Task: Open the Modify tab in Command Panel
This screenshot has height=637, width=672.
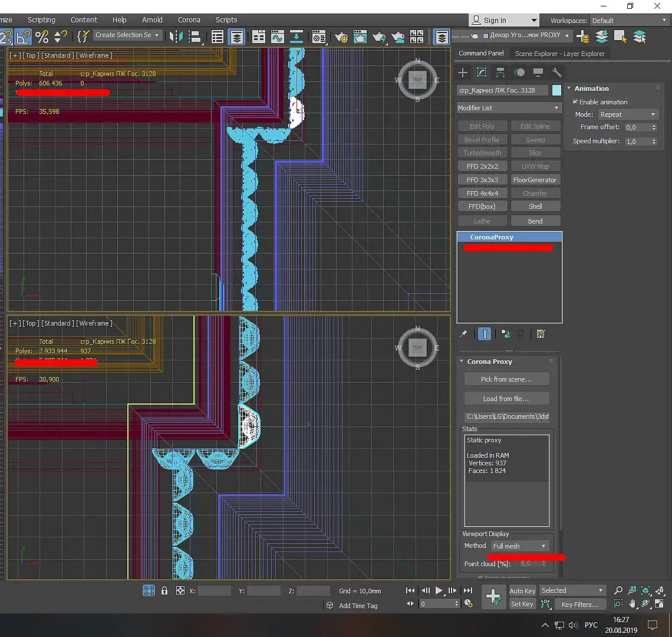Action: tap(482, 73)
